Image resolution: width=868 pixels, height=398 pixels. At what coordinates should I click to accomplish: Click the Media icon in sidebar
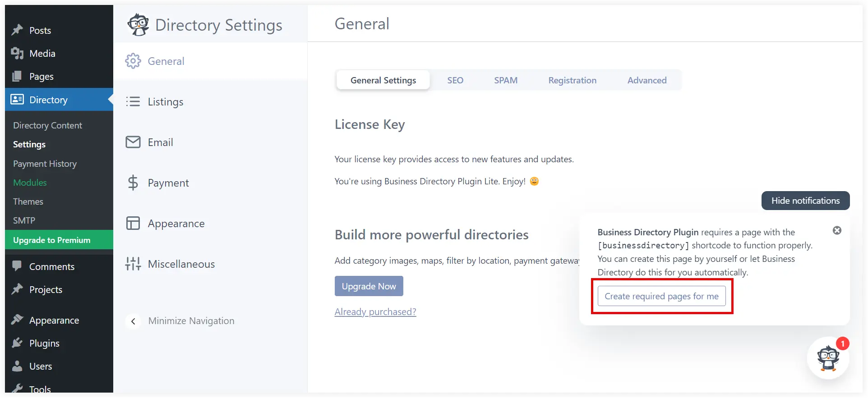(17, 53)
